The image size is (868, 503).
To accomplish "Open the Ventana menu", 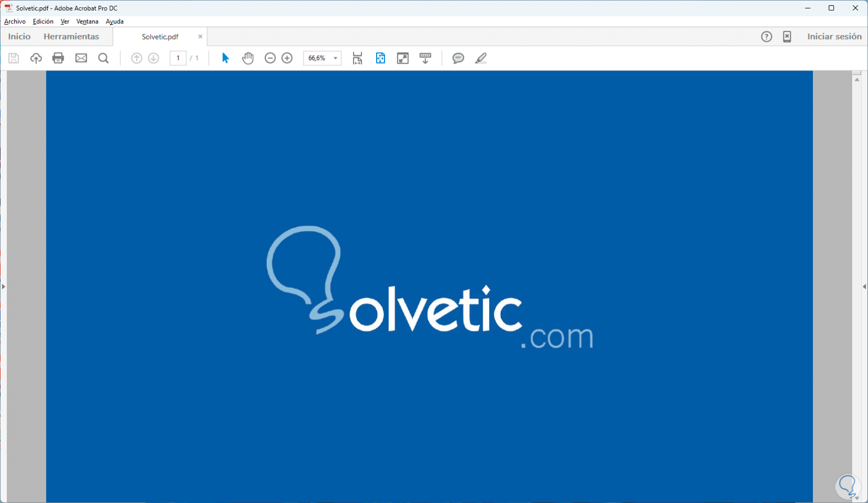I will tap(87, 22).
